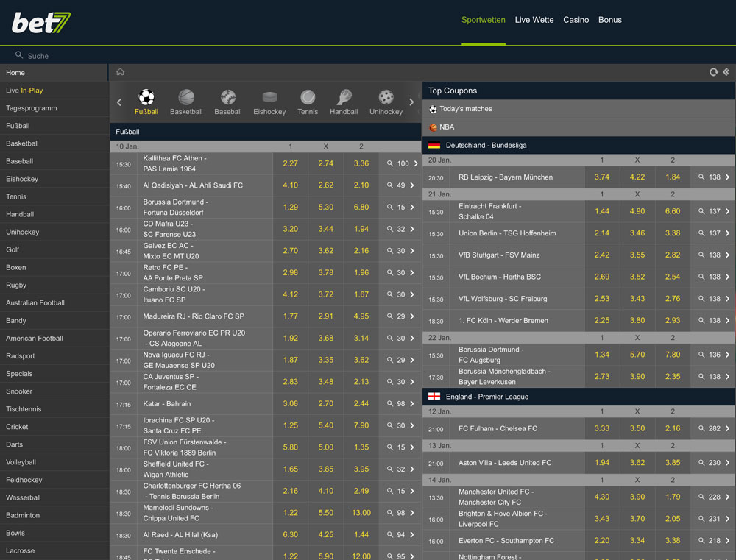Select the Eishockey puck icon
This screenshot has width=736, height=560.
click(269, 97)
